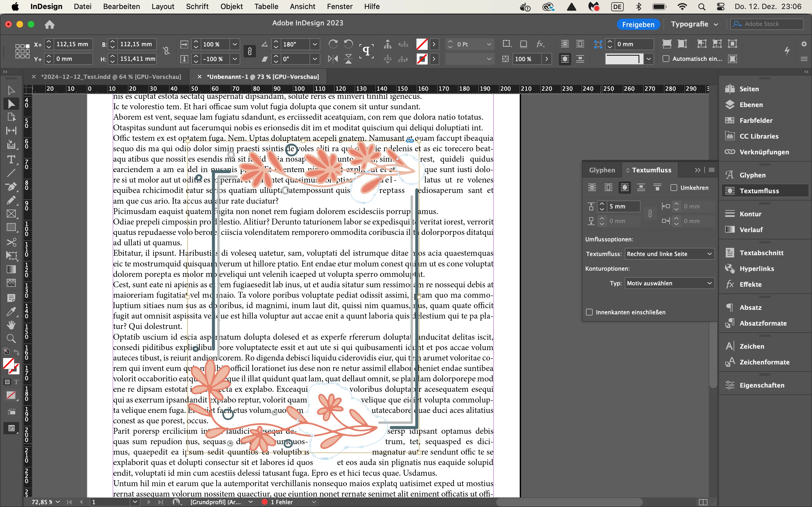This screenshot has width=812, height=507.
Task: Open the Textumfluss side dropdown
Action: pos(669,254)
